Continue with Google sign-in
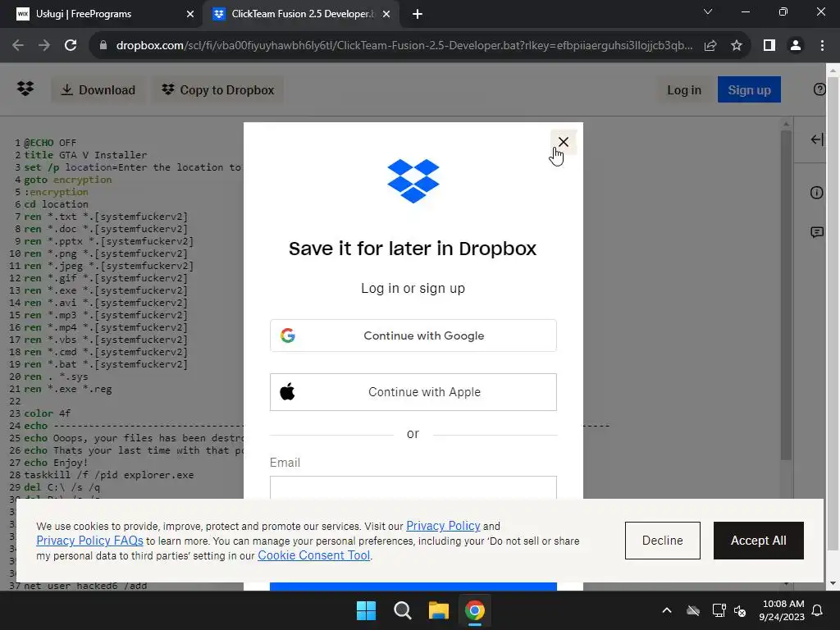This screenshot has height=630, width=840. (413, 336)
